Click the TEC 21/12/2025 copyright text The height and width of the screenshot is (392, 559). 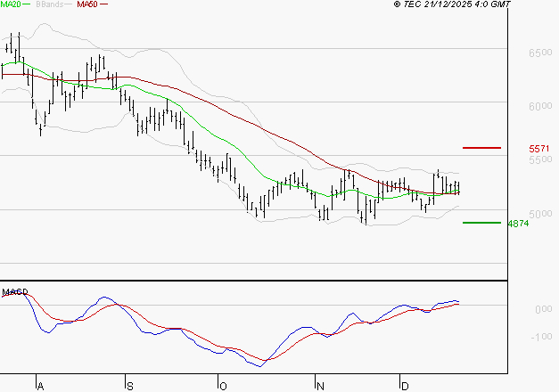[x=452, y=4]
